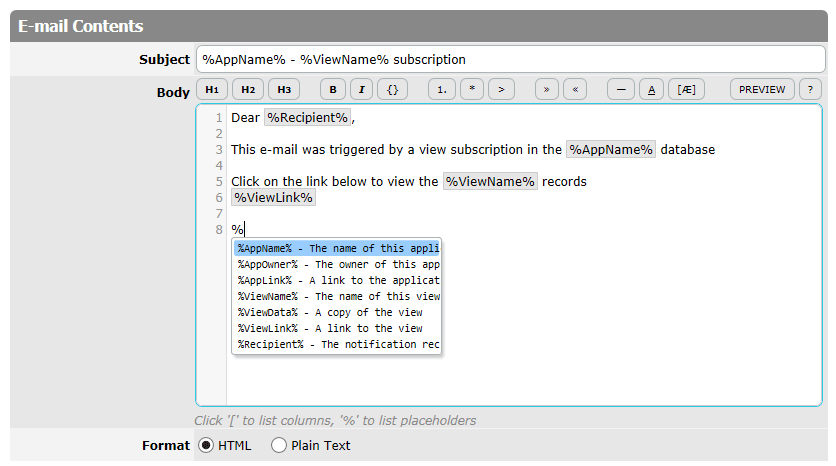Screen dimensions: 836x466
Task: Apply Heading 2 with the H2 button
Action: pos(248,90)
